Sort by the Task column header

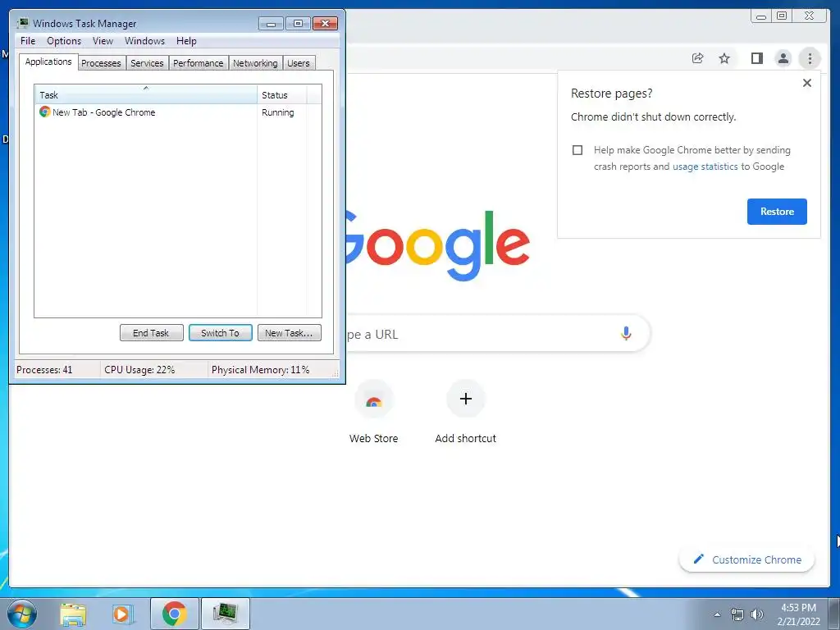pyautogui.click(x=146, y=95)
